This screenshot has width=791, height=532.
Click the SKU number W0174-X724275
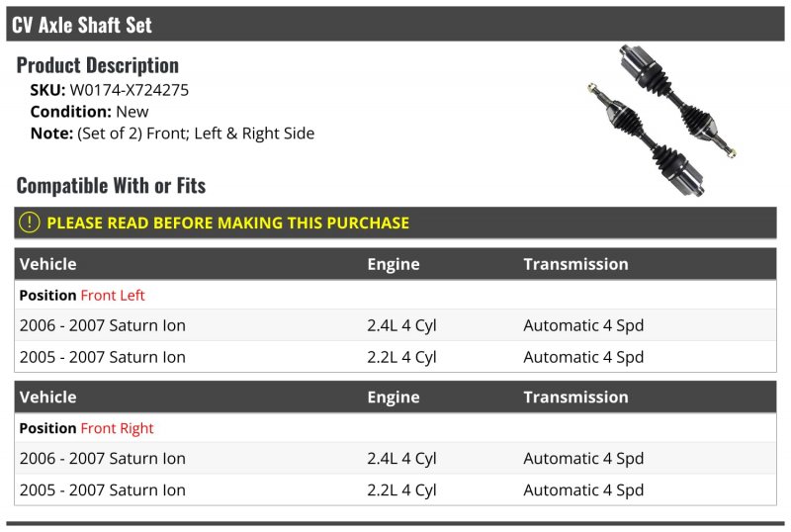(129, 90)
